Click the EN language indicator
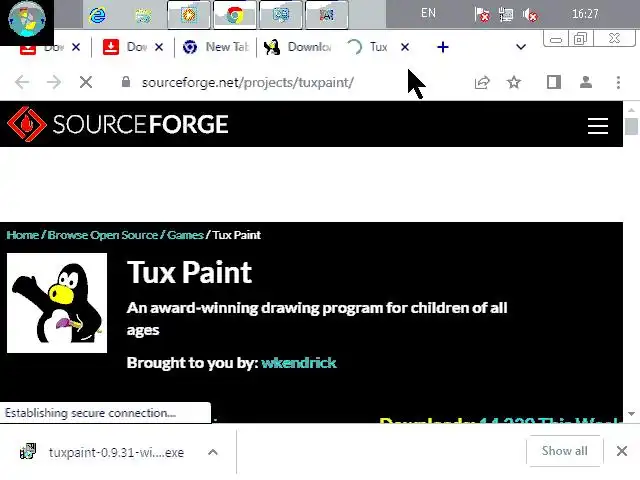Screen dimensions: 640x480 click(428, 13)
